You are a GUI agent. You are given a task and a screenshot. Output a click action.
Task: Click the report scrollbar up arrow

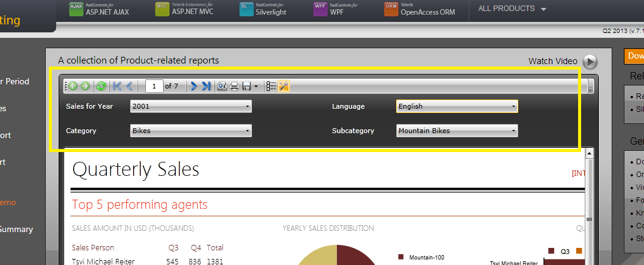590,153
